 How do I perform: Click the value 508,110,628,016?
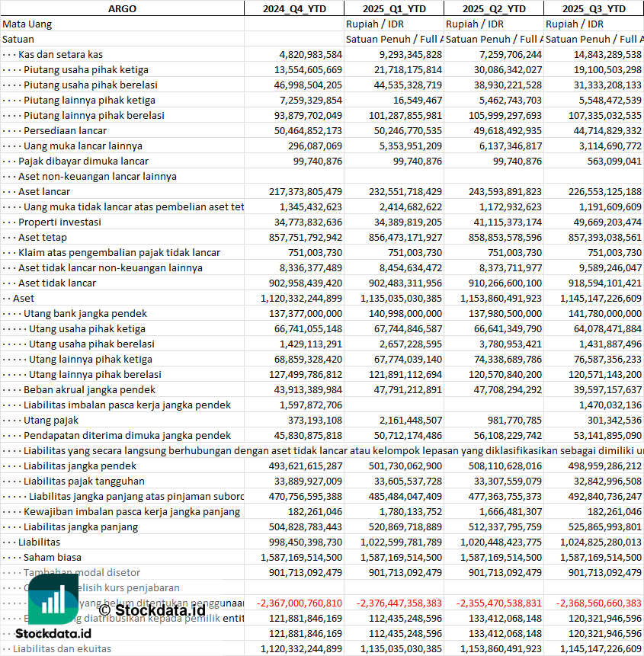(x=505, y=466)
